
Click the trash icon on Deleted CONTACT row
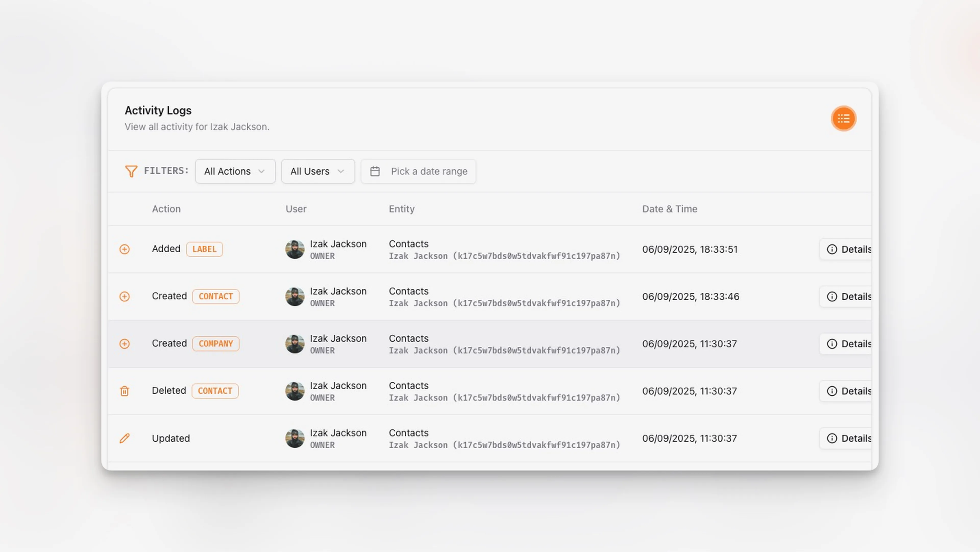124,391
